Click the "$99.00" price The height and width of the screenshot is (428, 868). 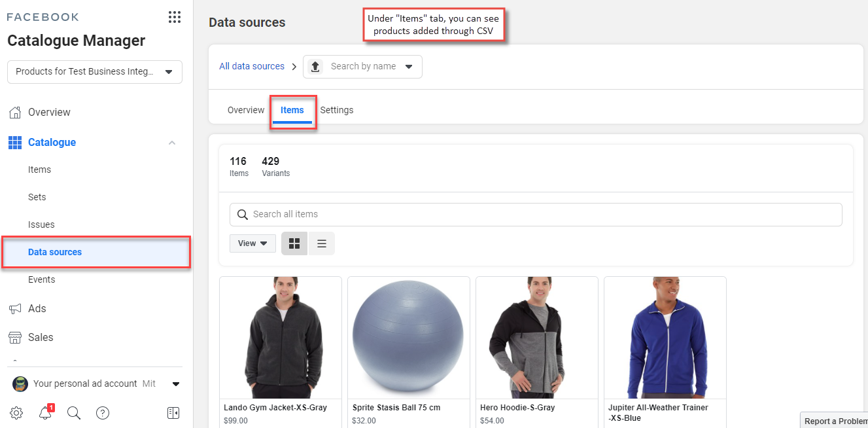coord(235,421)
